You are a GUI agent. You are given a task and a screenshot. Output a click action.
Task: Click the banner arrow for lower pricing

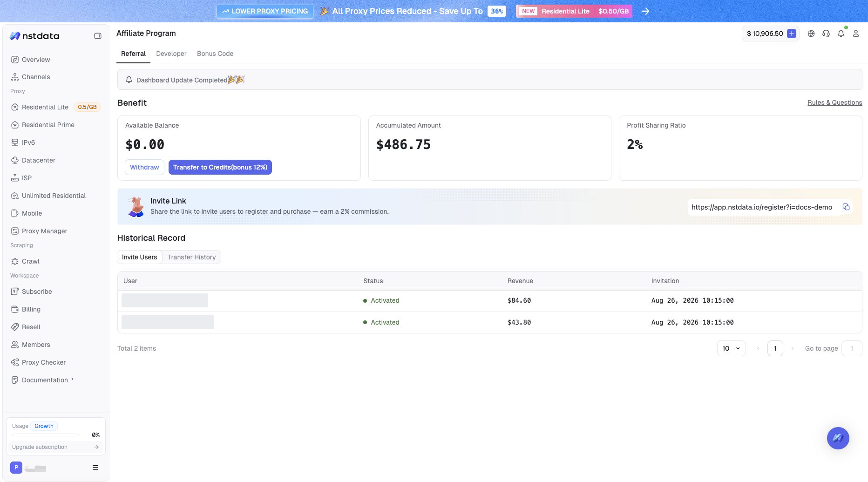(645, 11)
